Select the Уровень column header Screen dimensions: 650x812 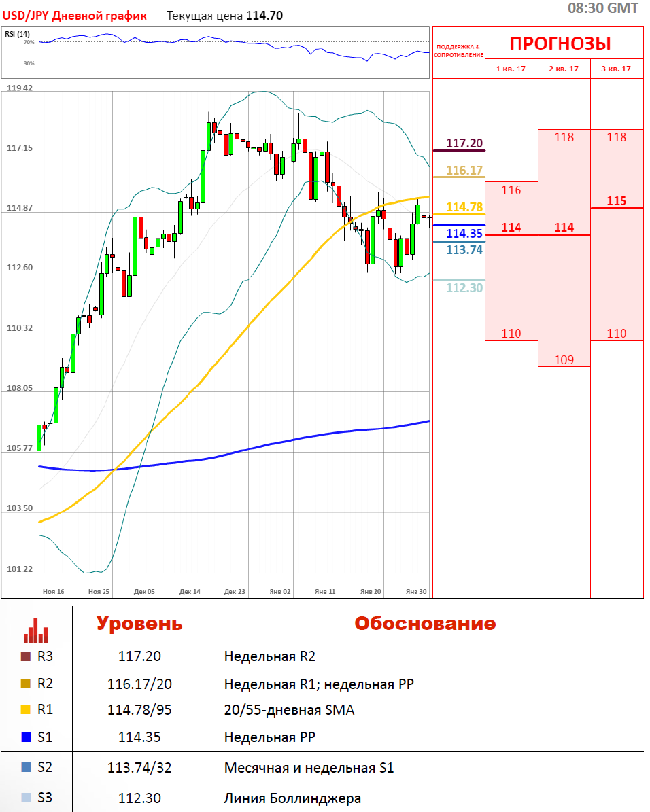[x=139, y=624]
